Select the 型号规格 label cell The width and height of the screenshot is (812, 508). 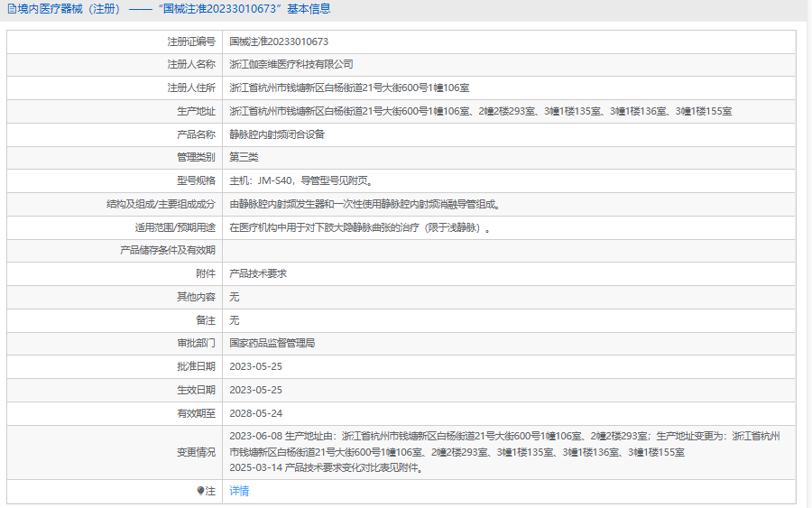coord(196,180)
